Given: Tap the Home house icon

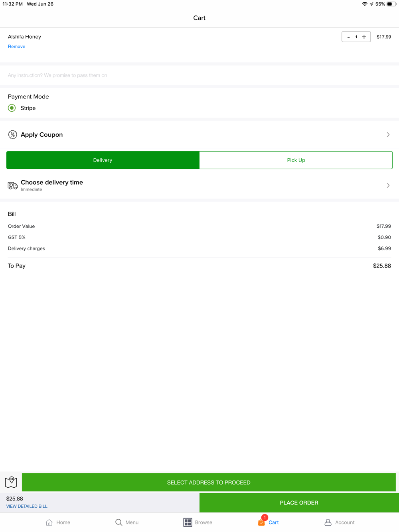Looking at the screenshot, I should [49, 522].
